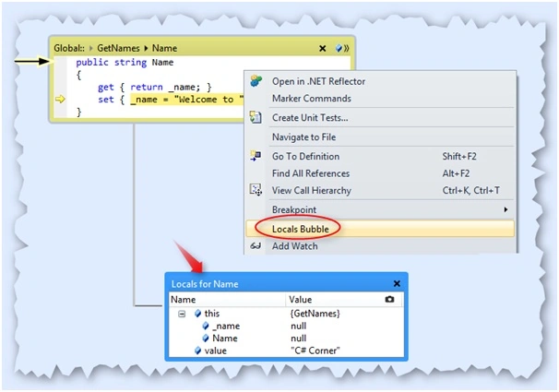Open the Breakpoint submenu
559x392 pixels.
(380, 209)
